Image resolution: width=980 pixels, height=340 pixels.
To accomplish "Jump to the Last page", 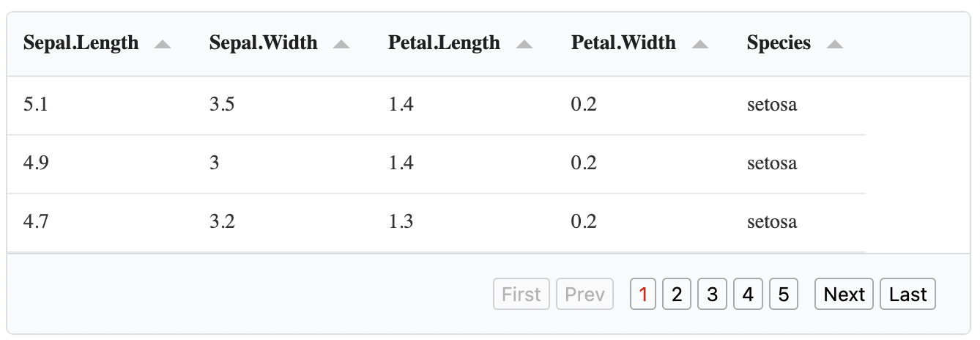I will click(x=907, y=295).
